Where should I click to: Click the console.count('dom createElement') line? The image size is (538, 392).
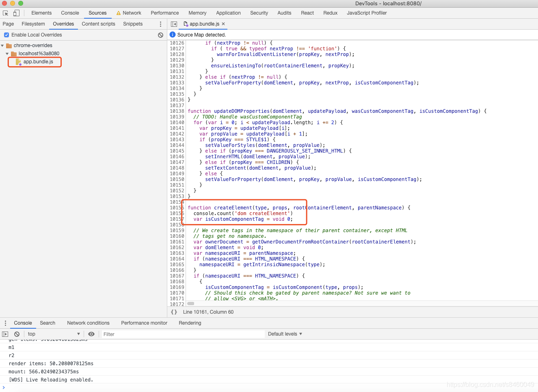click(x=243, y=213)
